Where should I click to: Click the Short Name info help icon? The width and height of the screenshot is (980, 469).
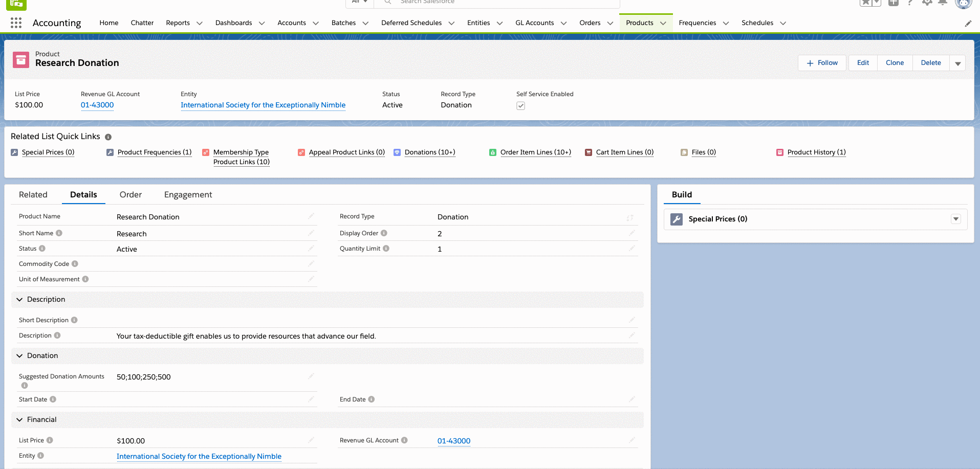pos(59,233)
